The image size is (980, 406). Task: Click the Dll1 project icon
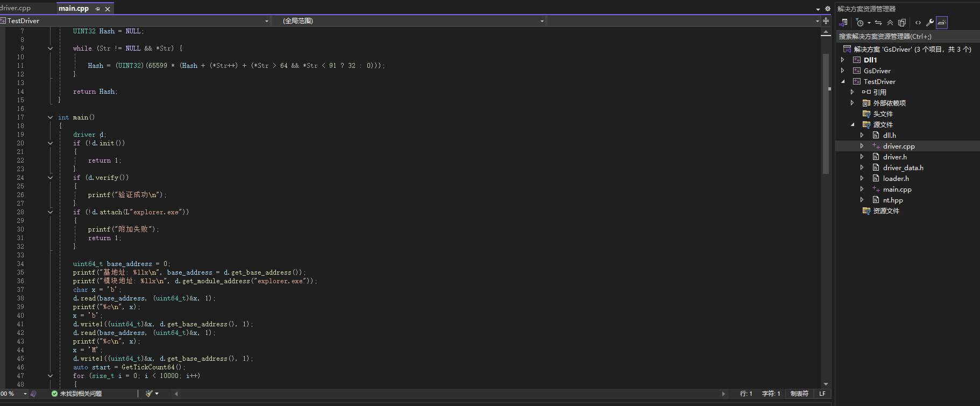coord(857,60)
